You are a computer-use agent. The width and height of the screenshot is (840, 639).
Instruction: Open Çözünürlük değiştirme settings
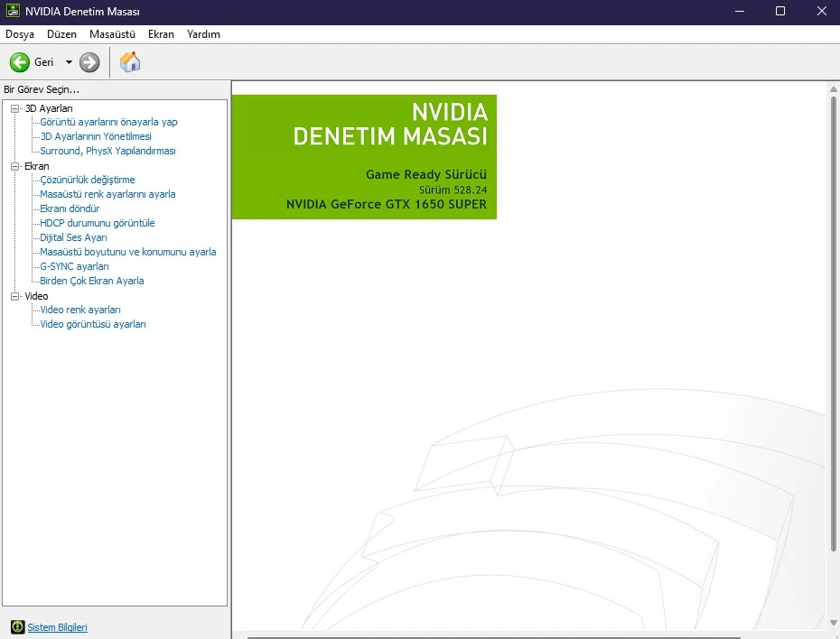(88, 180)
